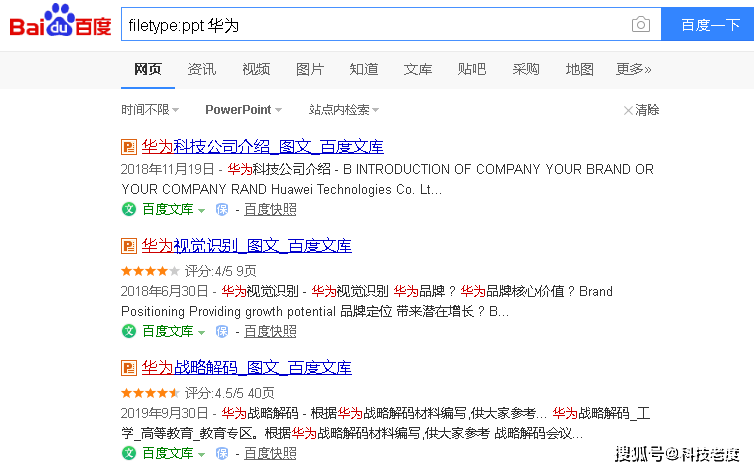
Task: Open 华为科技公司介绍_图文_百度文库 result link
Action: click(x=263, y=147)
